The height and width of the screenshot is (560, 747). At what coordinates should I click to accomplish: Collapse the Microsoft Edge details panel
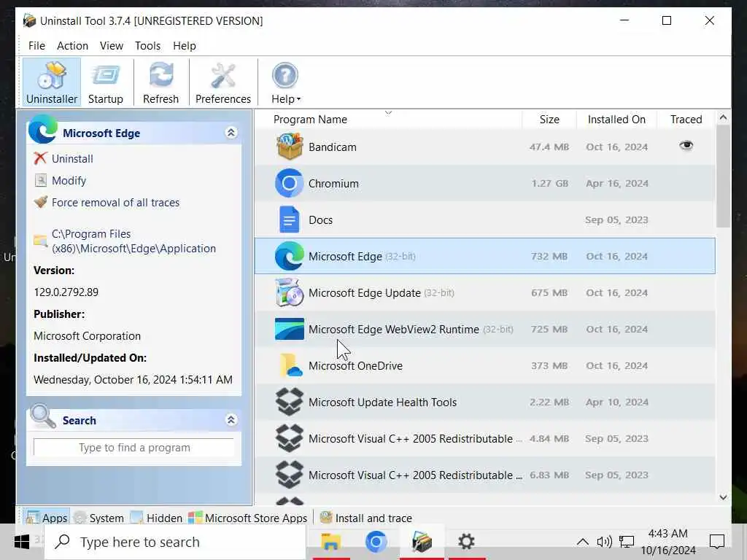231,133
